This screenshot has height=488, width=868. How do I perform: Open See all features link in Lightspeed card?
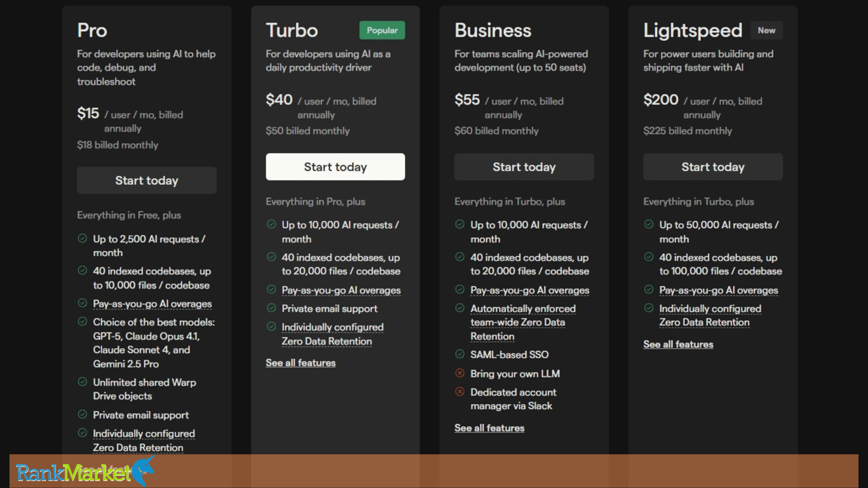pos(678,344)
